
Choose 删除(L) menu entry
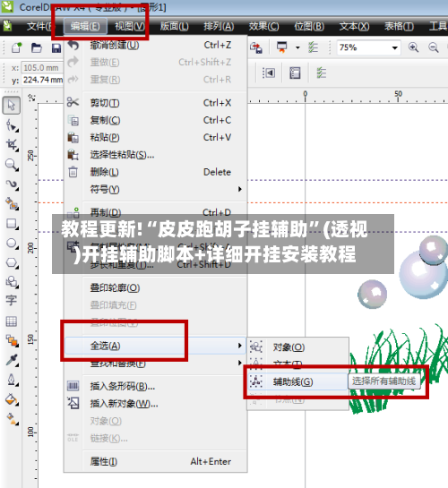point(156,172)
